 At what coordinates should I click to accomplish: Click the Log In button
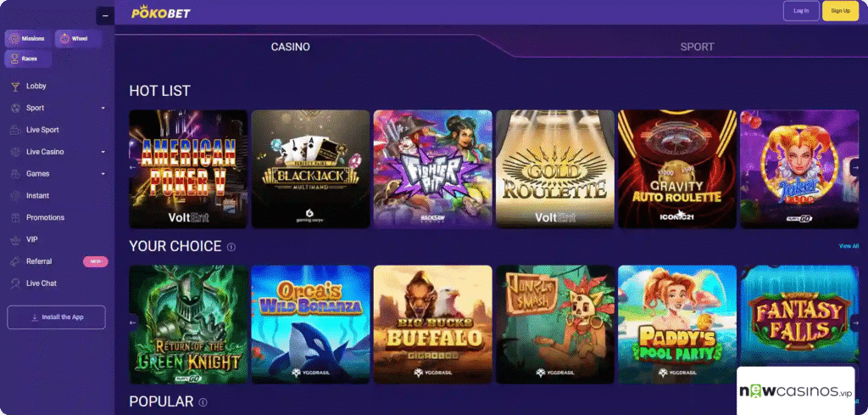point(801,11)
